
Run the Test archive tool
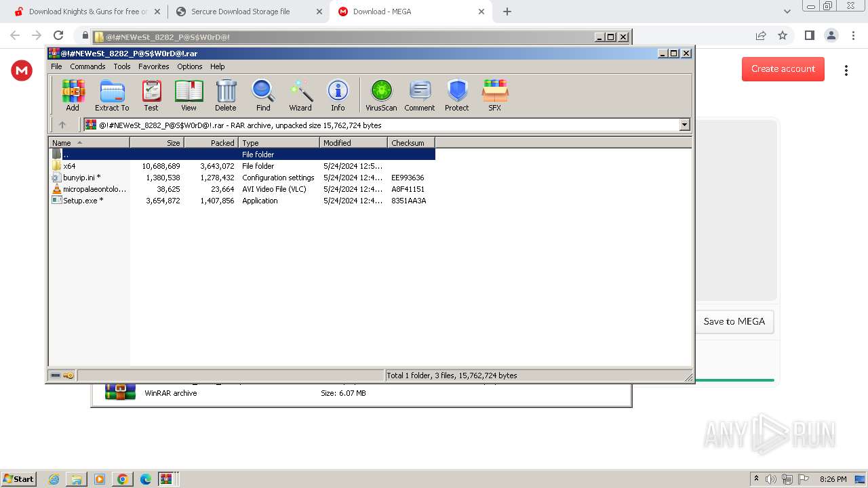click(x=151, y=95)
